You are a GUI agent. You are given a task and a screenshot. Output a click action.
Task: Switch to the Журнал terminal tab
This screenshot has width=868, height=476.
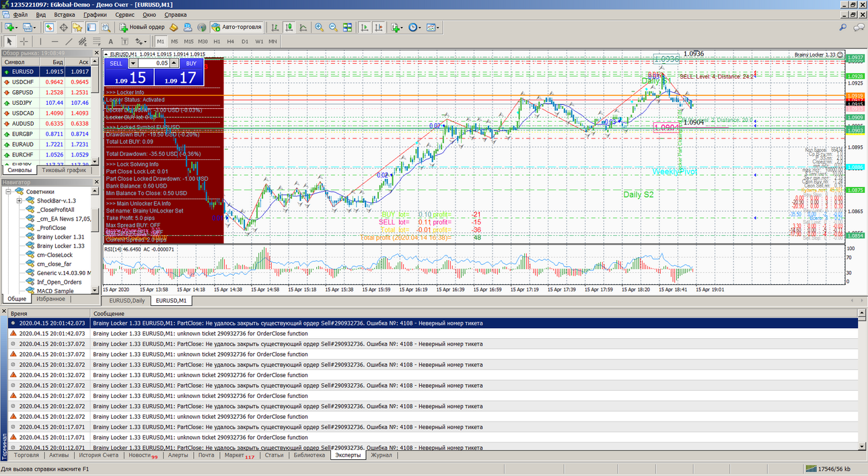tap(382, 455)
